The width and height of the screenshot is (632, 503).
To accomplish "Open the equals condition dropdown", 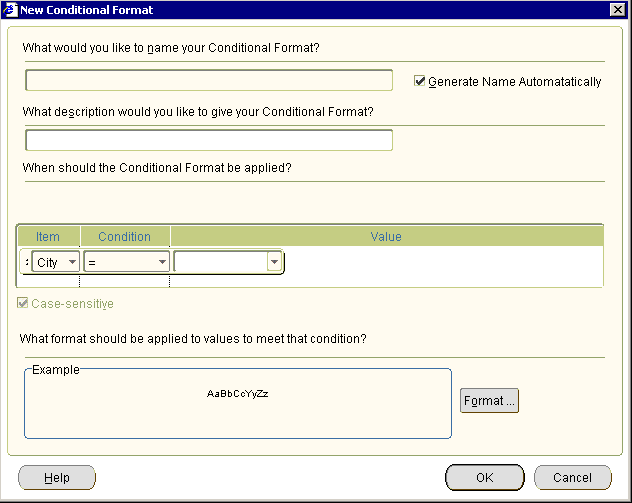I will [162, 263].
